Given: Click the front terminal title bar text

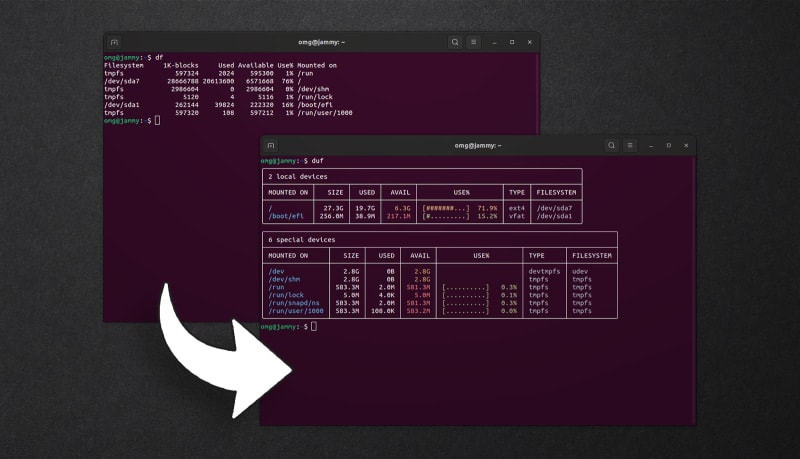Looking at the screenshot, I should point(478,145).
